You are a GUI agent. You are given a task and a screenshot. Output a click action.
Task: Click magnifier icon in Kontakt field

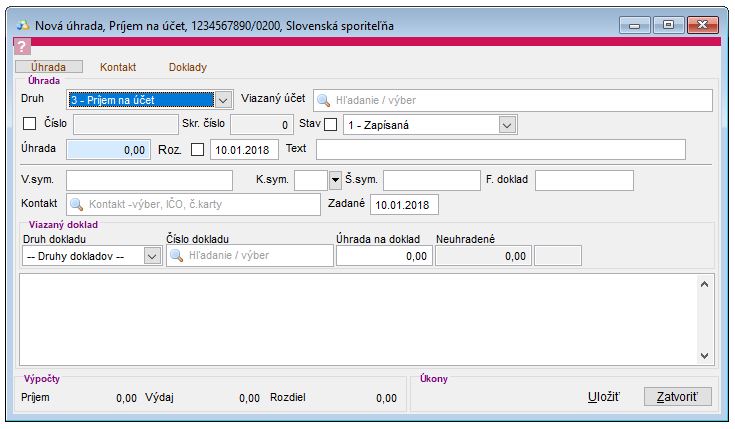(x=76, y=205)
